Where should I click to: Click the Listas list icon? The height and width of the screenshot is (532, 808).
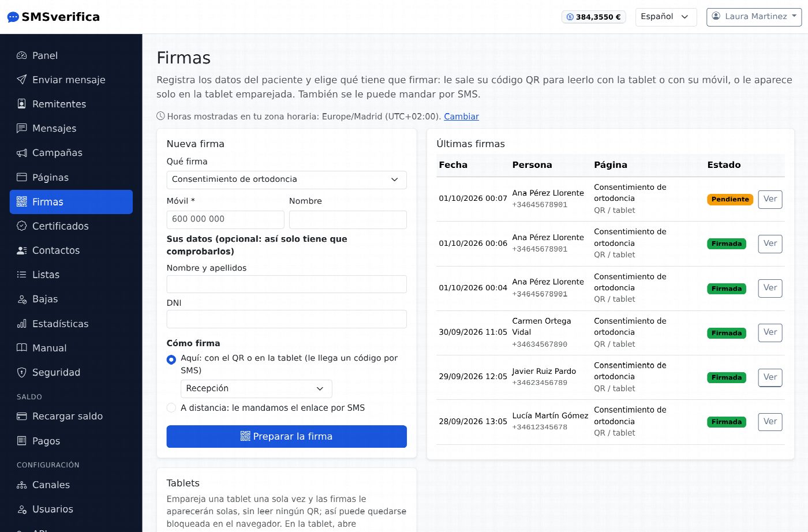22,275
